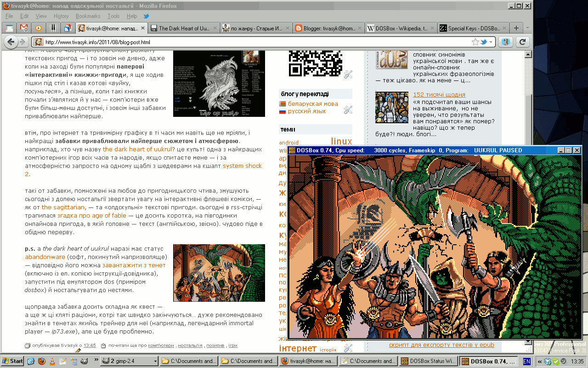Bookmark this page with the star icon
The height and width of the screenshot is (368, 588).
pyautogui.click(x=475, y=42)
